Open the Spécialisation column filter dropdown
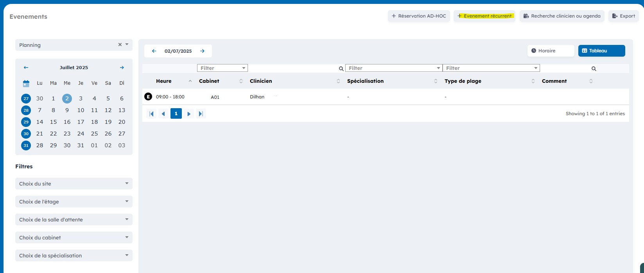Screen dimensions: 644x273 coord(393,68)
